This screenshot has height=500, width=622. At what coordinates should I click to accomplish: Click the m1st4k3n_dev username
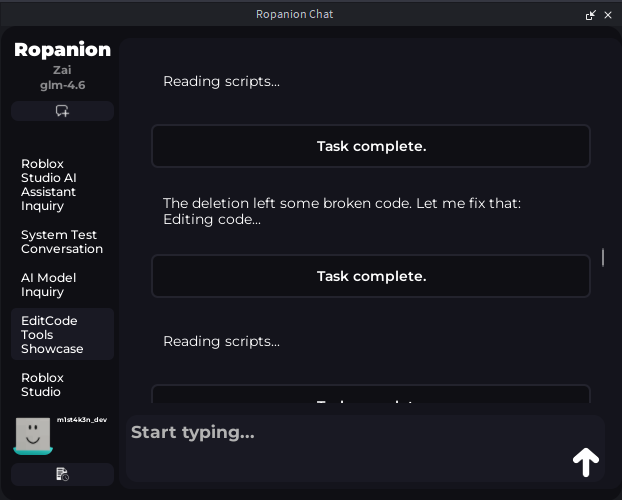tap(82, 420)
